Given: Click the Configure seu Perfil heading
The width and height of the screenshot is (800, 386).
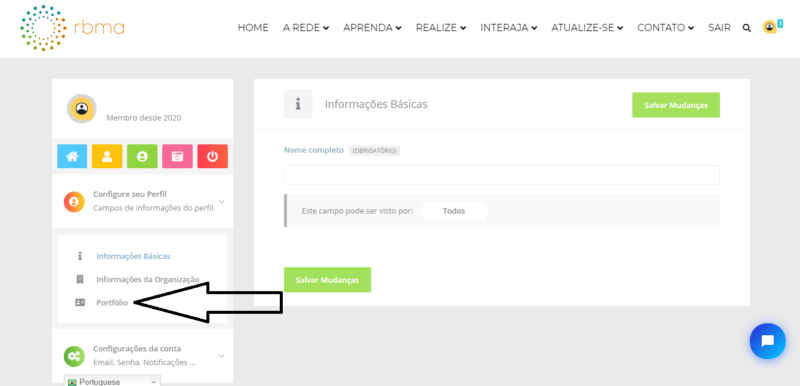Looking at the screenshot, I should (x=130, y=194).
